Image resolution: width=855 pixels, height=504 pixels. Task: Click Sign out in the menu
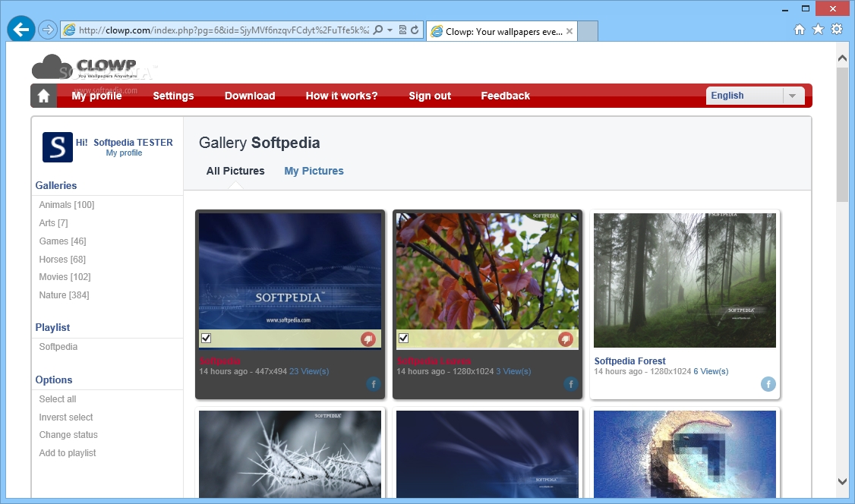[x=430, y=96]
